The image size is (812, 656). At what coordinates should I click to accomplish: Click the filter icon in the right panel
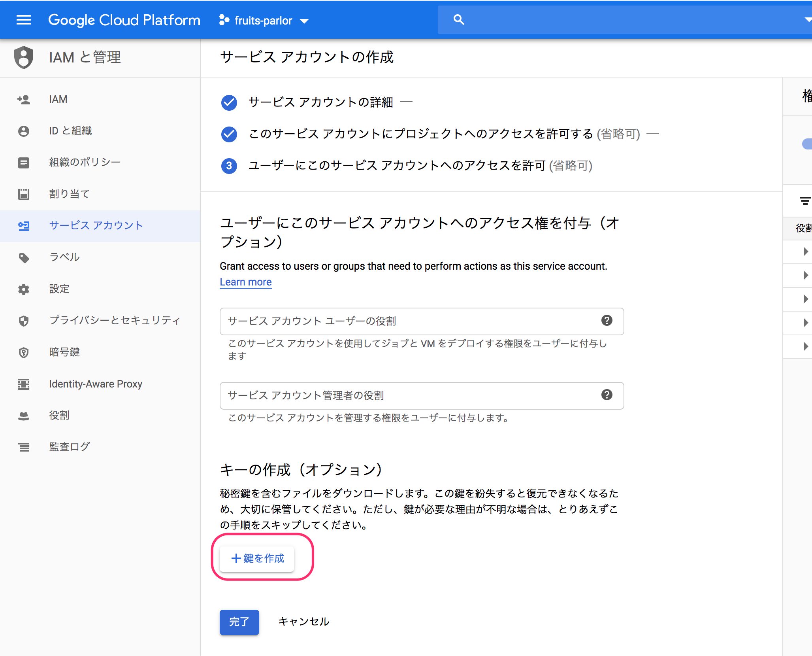coord(804,201)
